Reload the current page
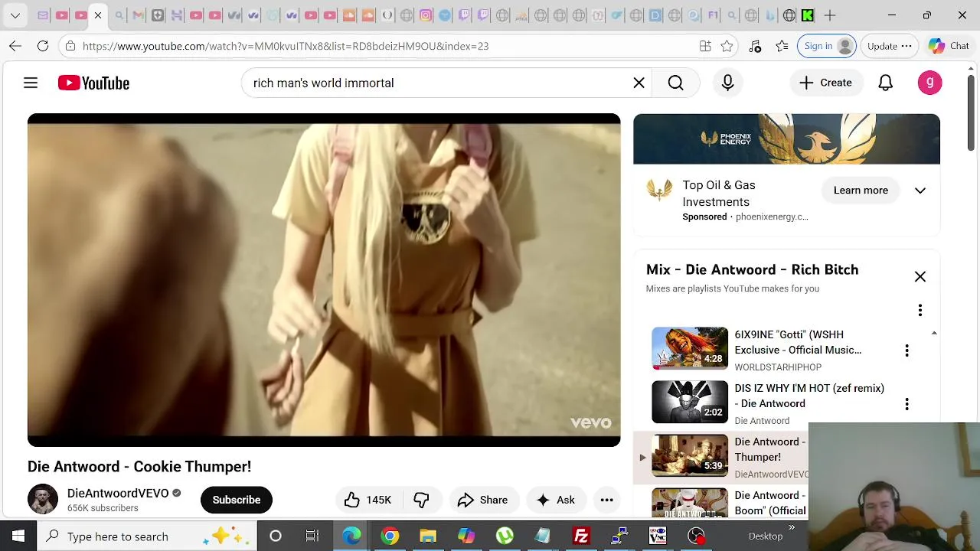This screenshot has width=980, height=551. tap(43, 46)
